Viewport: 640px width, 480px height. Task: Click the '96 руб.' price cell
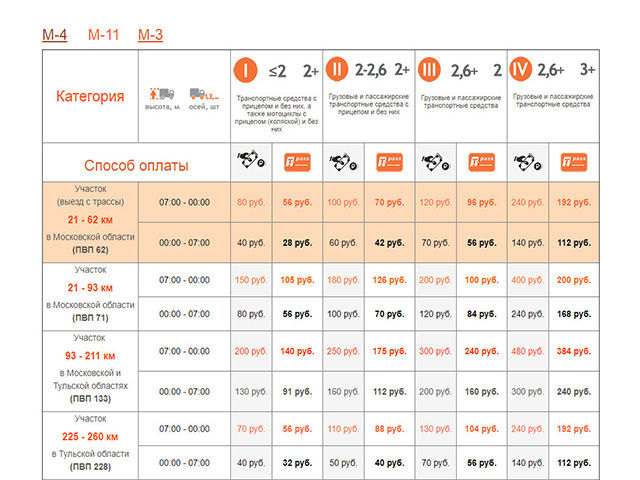click(482, 202)
